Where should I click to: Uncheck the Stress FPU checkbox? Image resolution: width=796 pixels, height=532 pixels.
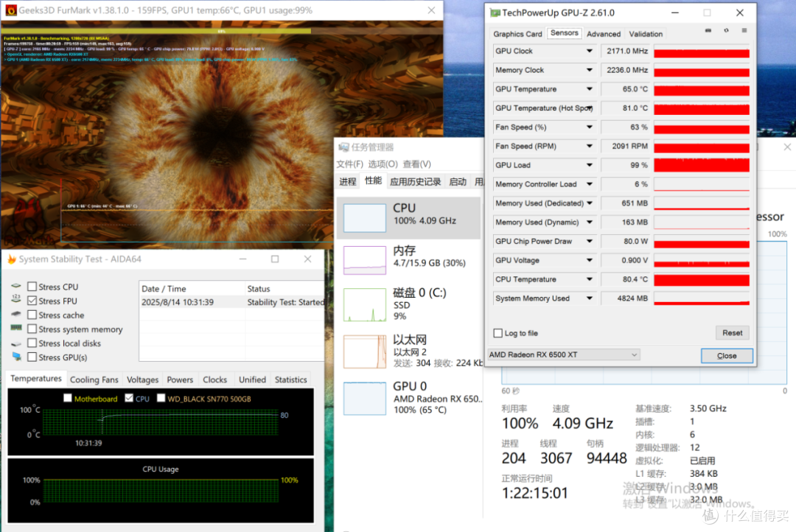coord(32,301)
